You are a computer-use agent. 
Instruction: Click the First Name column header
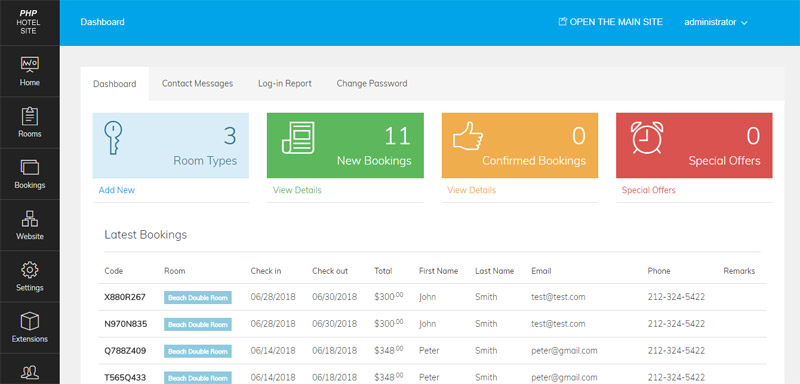pos(439,271)
